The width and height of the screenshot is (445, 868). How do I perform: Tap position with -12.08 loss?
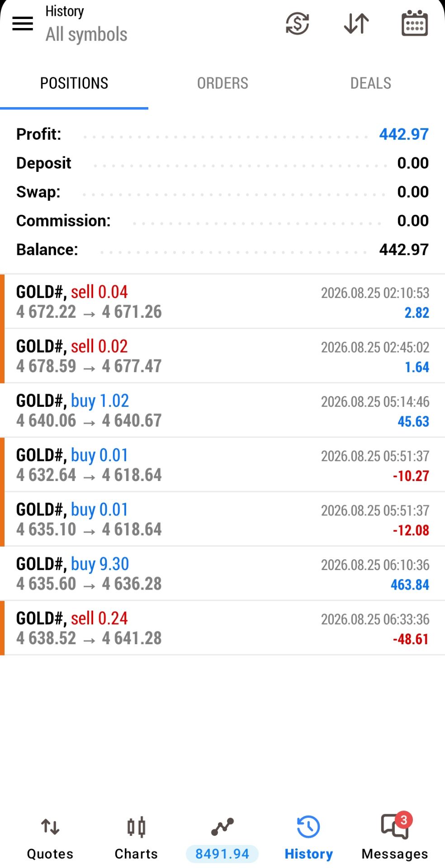[x=222, y=519]
